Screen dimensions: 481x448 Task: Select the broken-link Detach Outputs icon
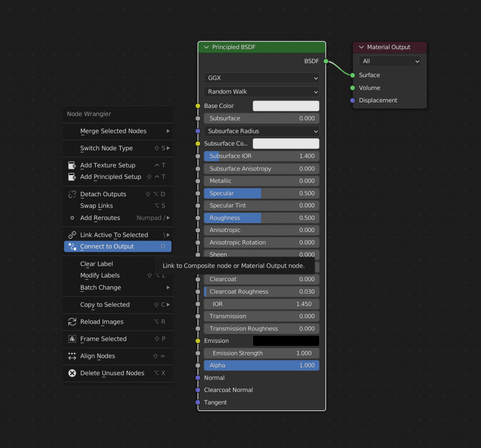tap(71, 194)
